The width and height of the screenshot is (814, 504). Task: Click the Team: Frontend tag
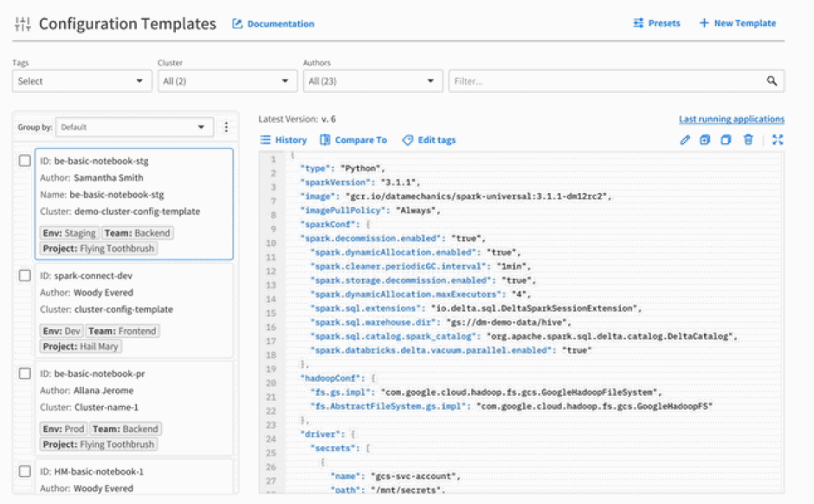[122, 331]
